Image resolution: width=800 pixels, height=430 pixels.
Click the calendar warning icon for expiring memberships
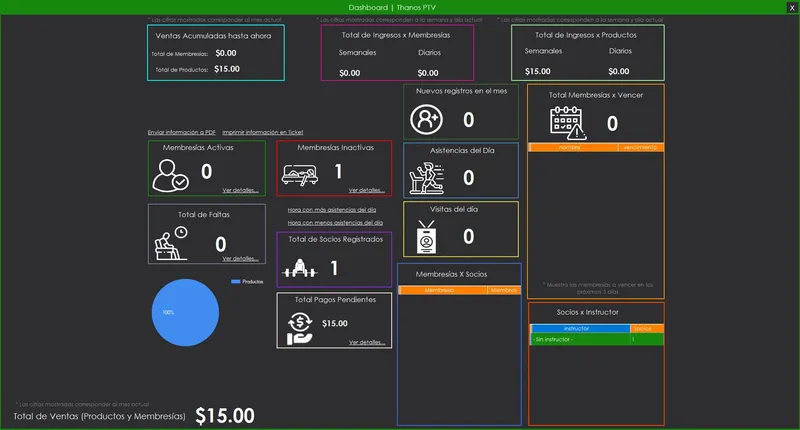[x=567, y=123]
